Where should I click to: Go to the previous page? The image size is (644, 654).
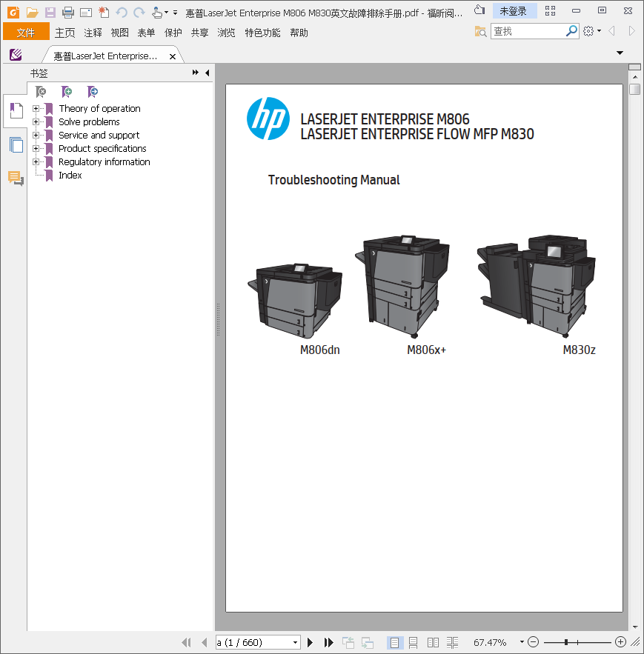coord(204,642)
